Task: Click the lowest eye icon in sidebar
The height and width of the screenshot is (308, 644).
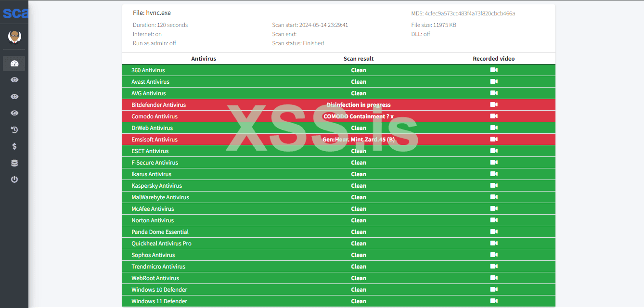Action: [14, 113]
